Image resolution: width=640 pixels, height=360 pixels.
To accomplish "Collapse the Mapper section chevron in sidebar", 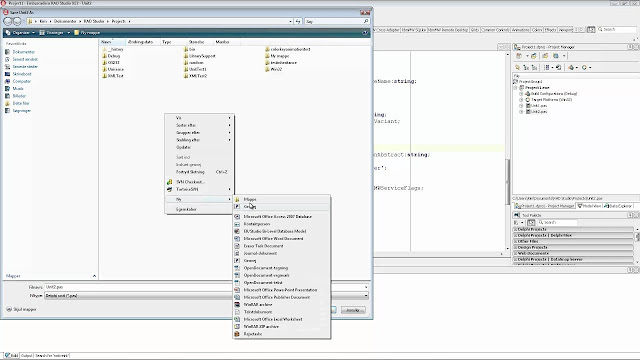I will coord(94,276).
